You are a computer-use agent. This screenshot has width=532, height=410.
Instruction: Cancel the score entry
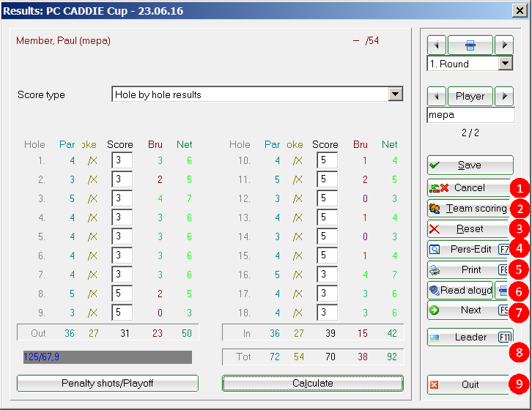coord(469,188)
